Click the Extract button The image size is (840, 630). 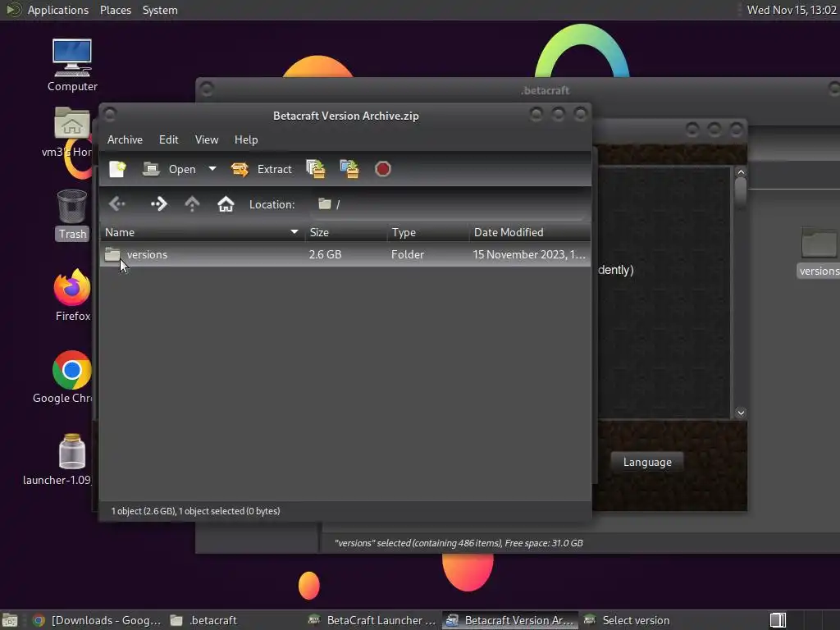(262, 169)
